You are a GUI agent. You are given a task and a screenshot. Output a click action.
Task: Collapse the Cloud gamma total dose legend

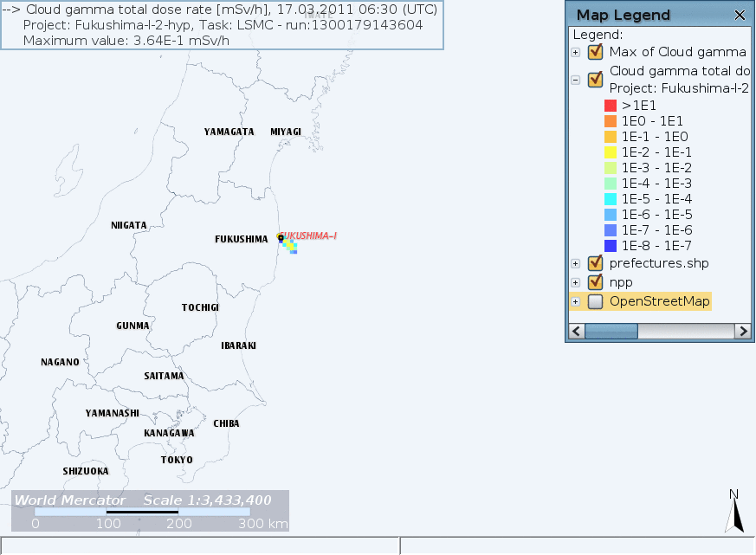(576, 80)
